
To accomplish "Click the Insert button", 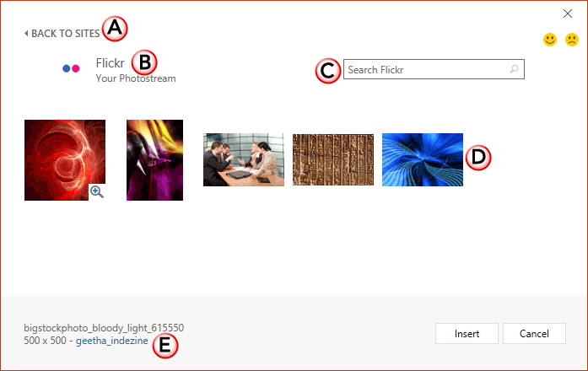I will [x=467, y=334].
